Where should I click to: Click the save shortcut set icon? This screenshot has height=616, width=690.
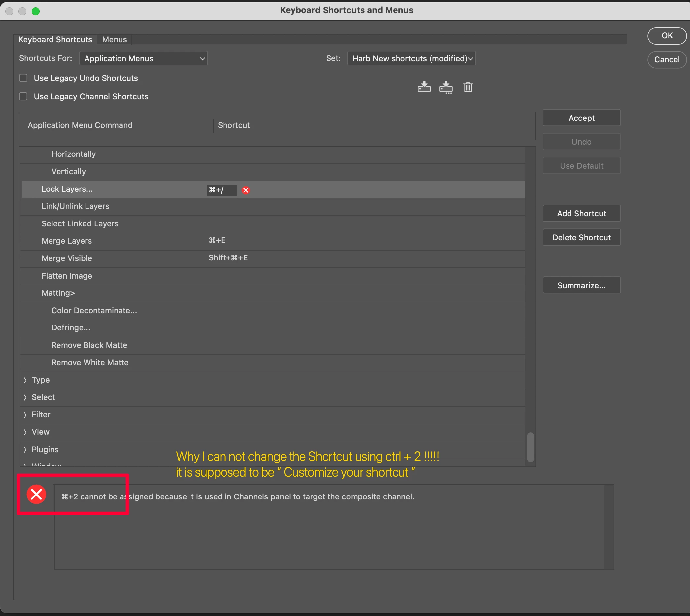point(424,87)
